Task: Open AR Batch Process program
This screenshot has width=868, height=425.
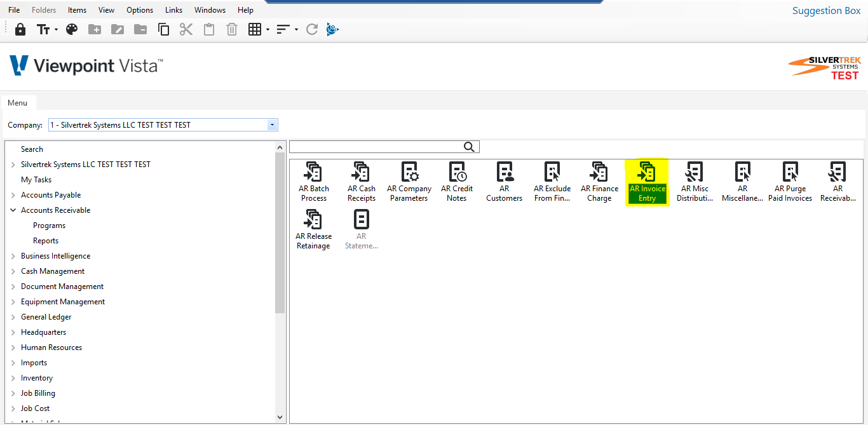Action: (x=314, y=182)
